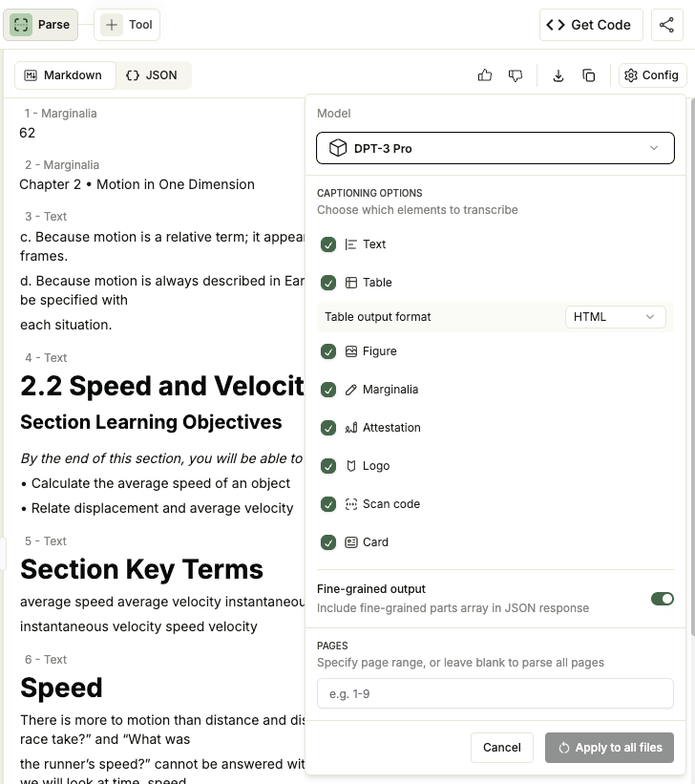
Task: Click the Logo shield icon
Action: point(351,466)
